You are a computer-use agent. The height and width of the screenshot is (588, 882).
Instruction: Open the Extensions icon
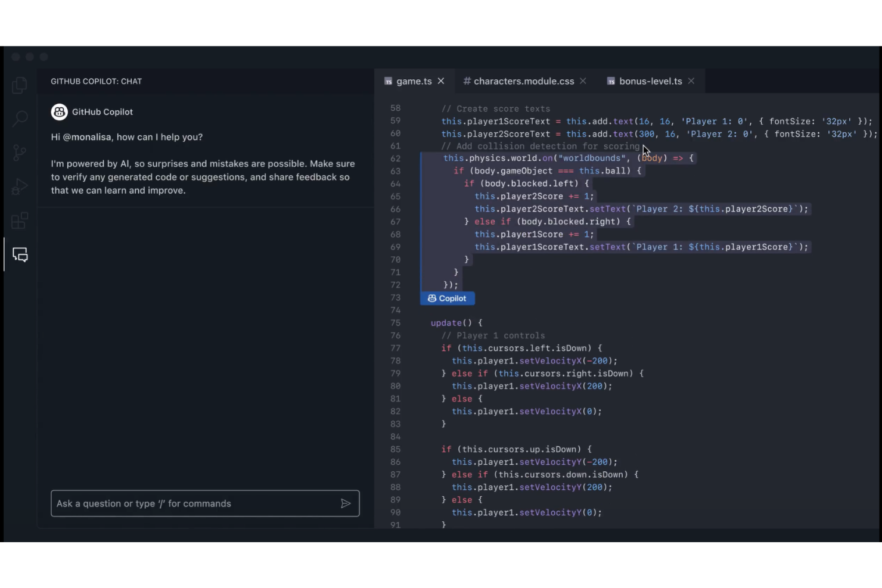tap(19, 220)
